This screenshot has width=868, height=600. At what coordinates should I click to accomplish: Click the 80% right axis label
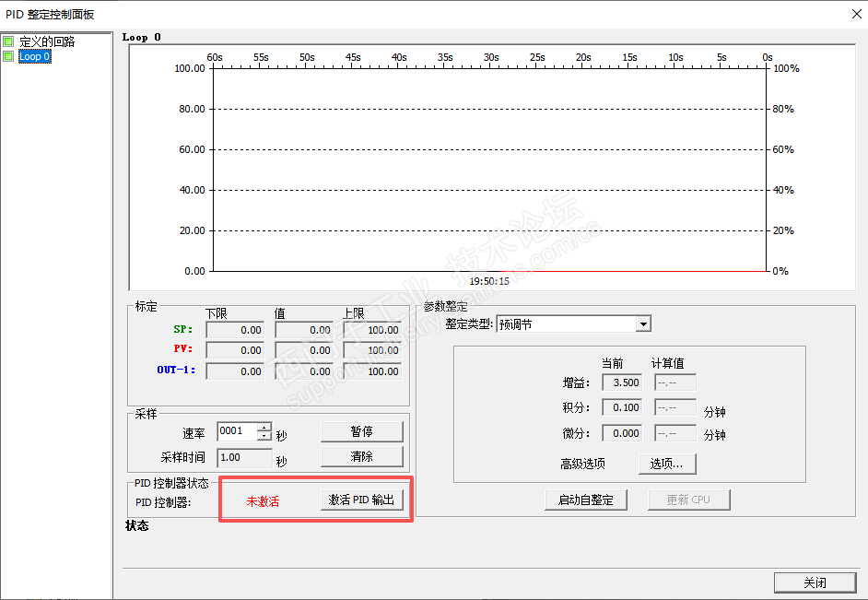coord(783,109)
